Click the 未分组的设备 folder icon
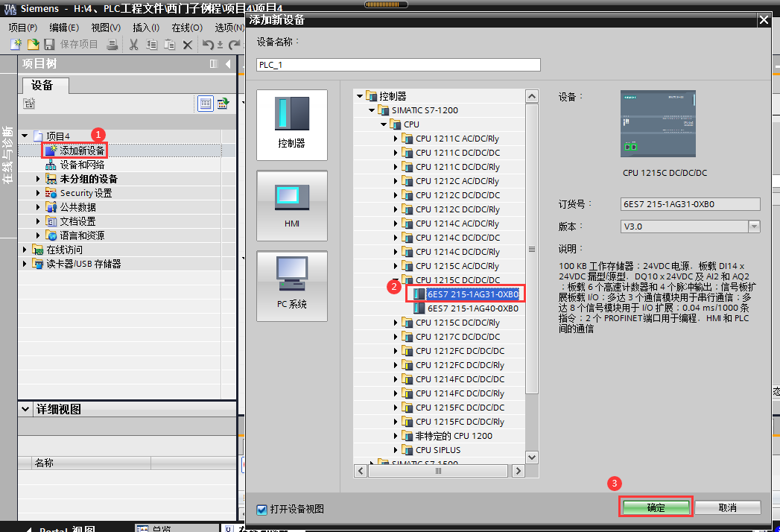The image size is (780, 532). (51, 179)
